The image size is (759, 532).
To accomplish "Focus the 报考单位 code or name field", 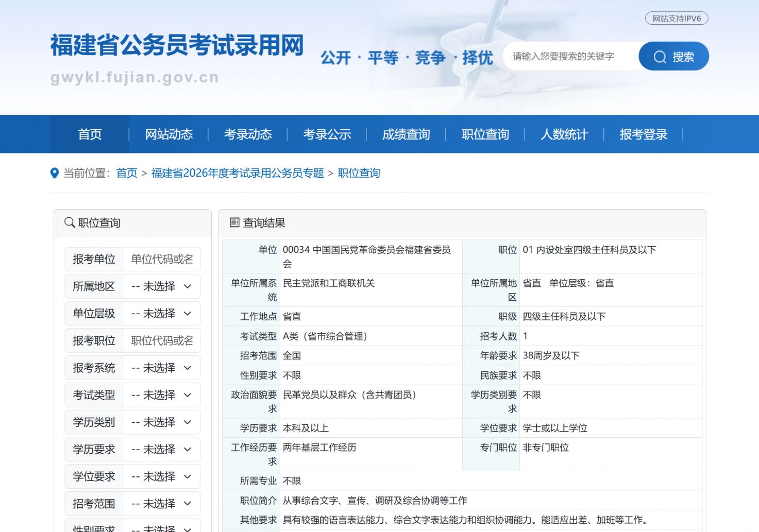I will pyautogui.click(x=161, y=259).
